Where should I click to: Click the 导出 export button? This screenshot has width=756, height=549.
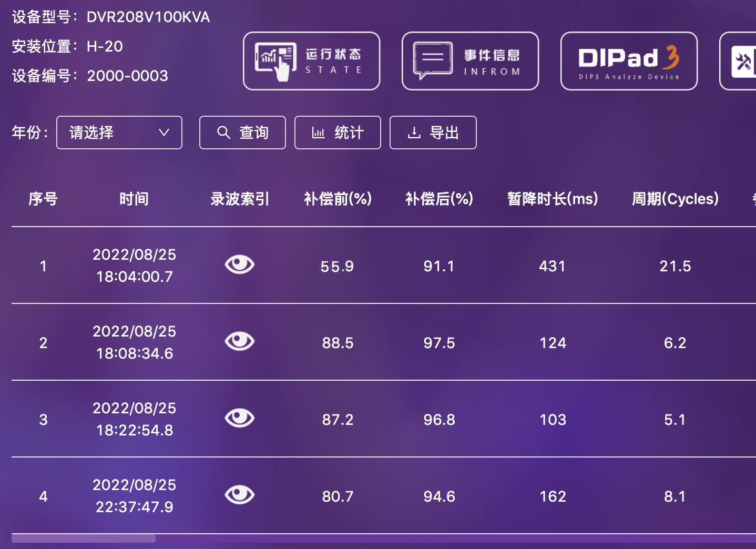click(433, 133)
